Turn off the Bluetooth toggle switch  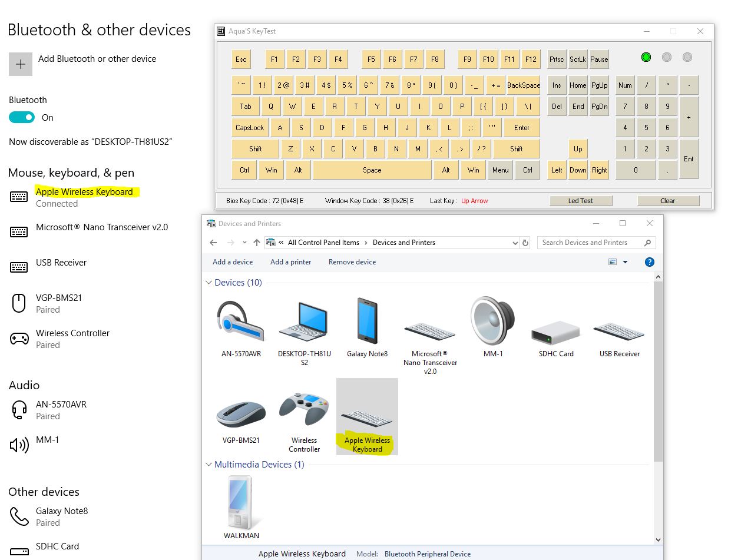[22, 118]
